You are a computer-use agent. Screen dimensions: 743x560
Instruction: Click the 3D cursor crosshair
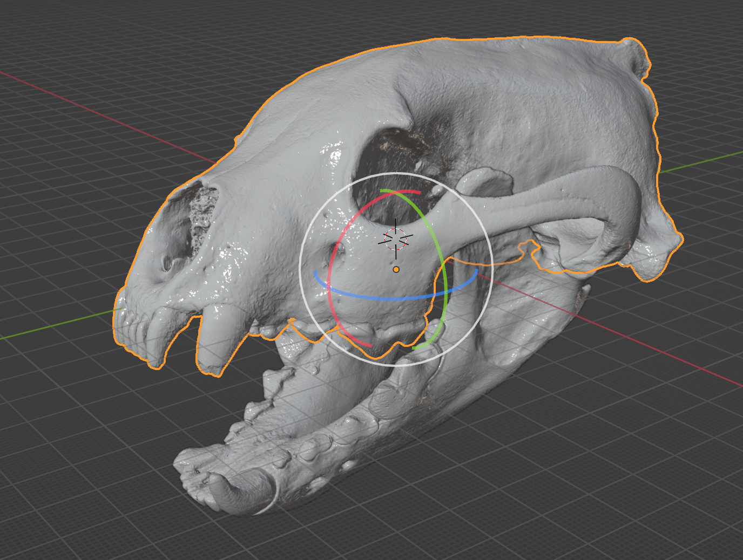(395, 238)
